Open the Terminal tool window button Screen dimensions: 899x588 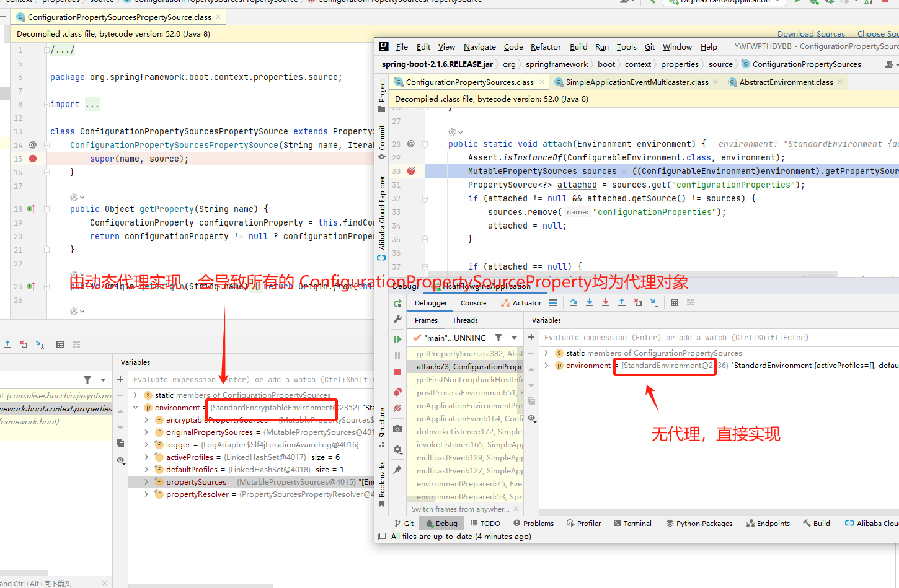pos(632,524)
